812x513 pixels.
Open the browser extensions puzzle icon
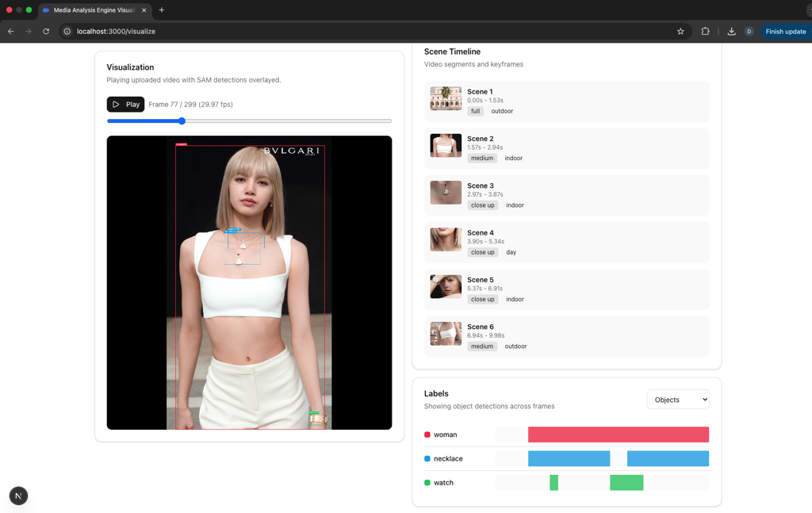(705, 32)
